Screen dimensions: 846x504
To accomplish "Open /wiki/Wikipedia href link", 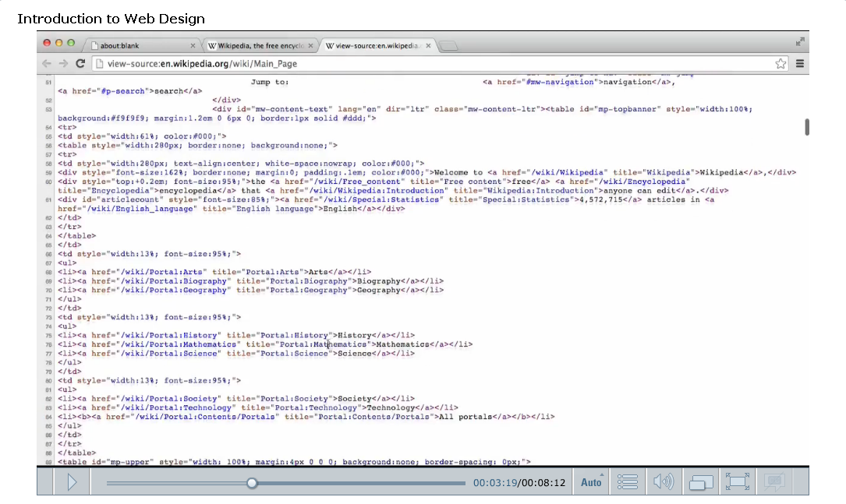I will click(569, 172).
